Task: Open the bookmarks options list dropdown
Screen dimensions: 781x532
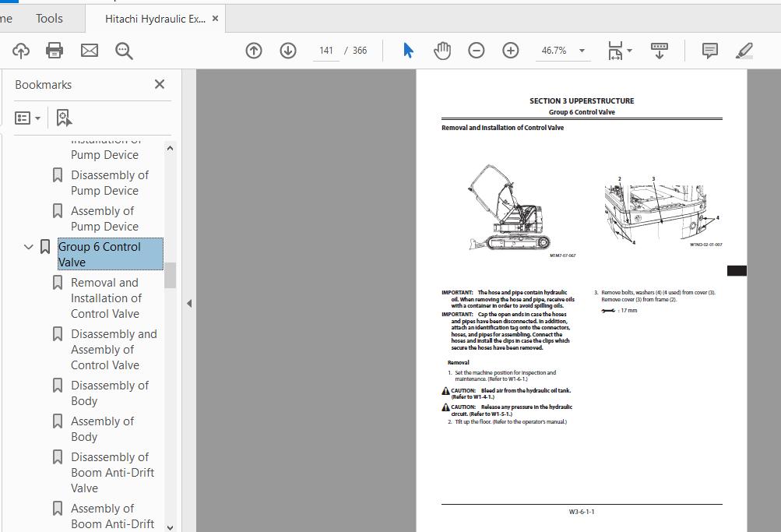Action: point(27,118)
